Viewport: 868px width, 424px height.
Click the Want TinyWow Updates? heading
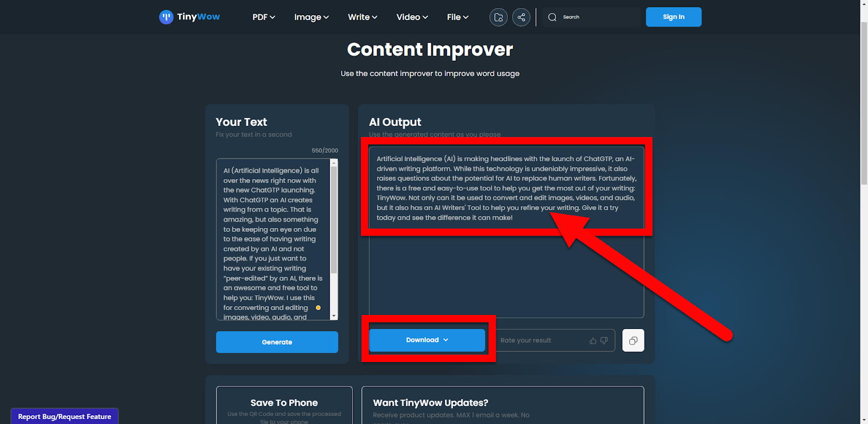point(431,403)
